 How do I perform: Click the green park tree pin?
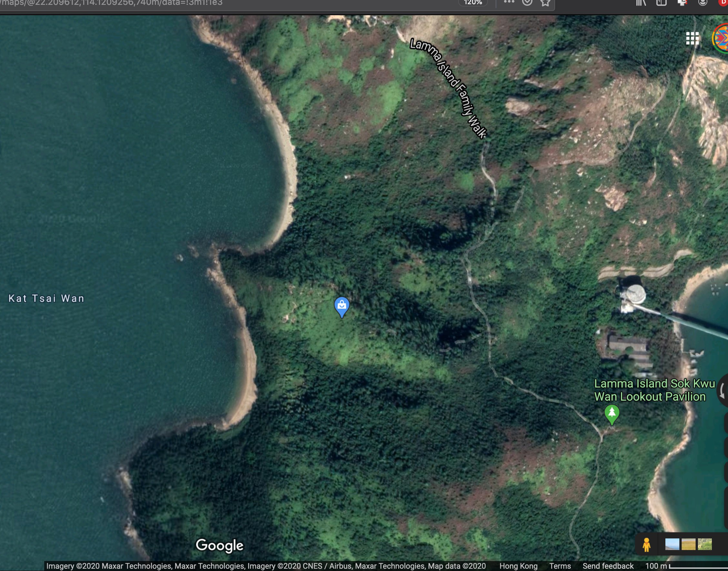[x=612, y=413]
